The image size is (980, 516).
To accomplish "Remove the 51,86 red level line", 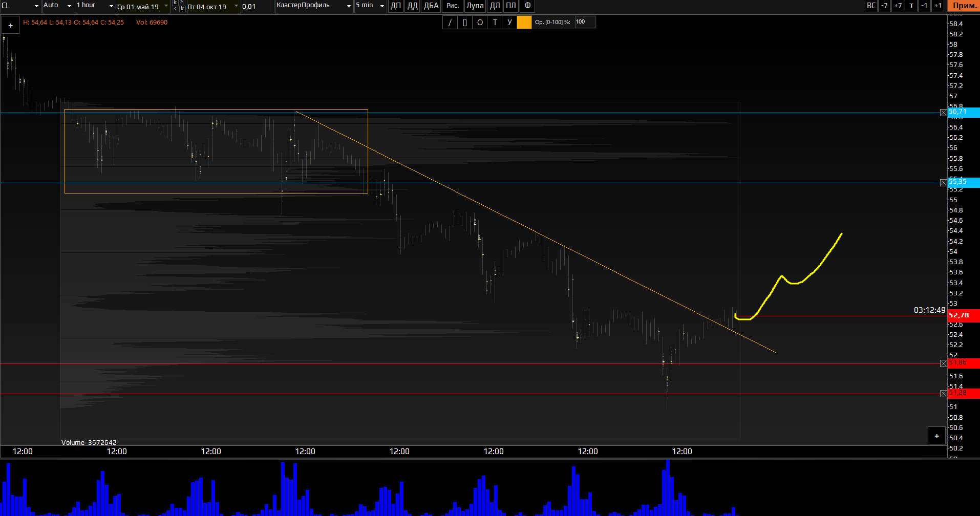I will (944, 363).
